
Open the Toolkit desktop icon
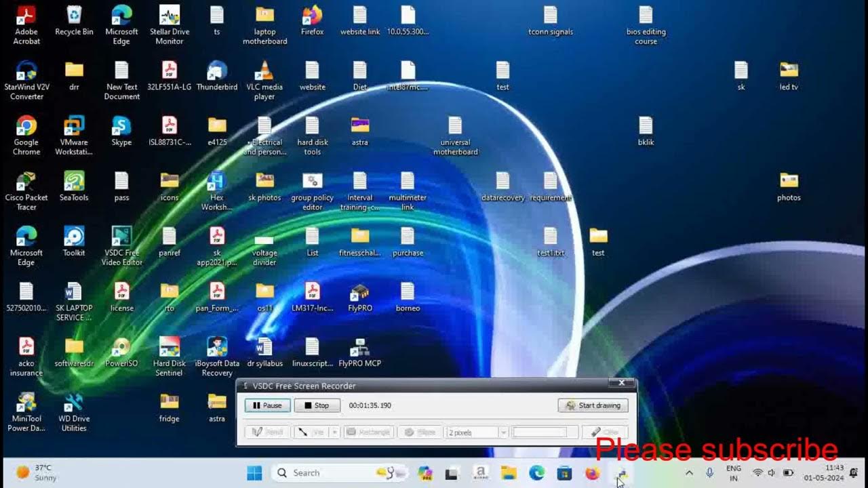pos(74,241)
